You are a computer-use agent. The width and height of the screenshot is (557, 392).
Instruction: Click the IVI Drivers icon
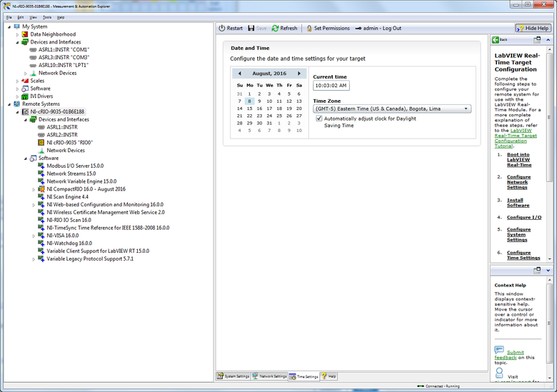(x=25, y=96)
